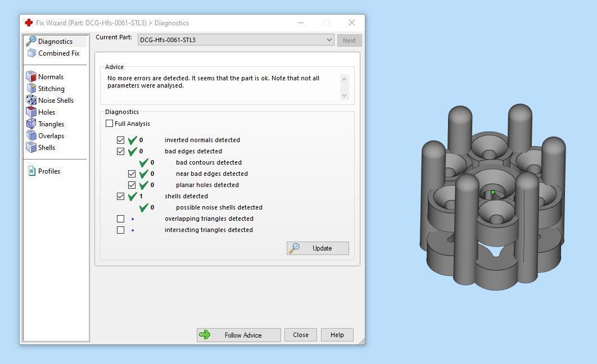
Task: Toggle the planar holes detected checkbox
Action: tap(132, 185)
